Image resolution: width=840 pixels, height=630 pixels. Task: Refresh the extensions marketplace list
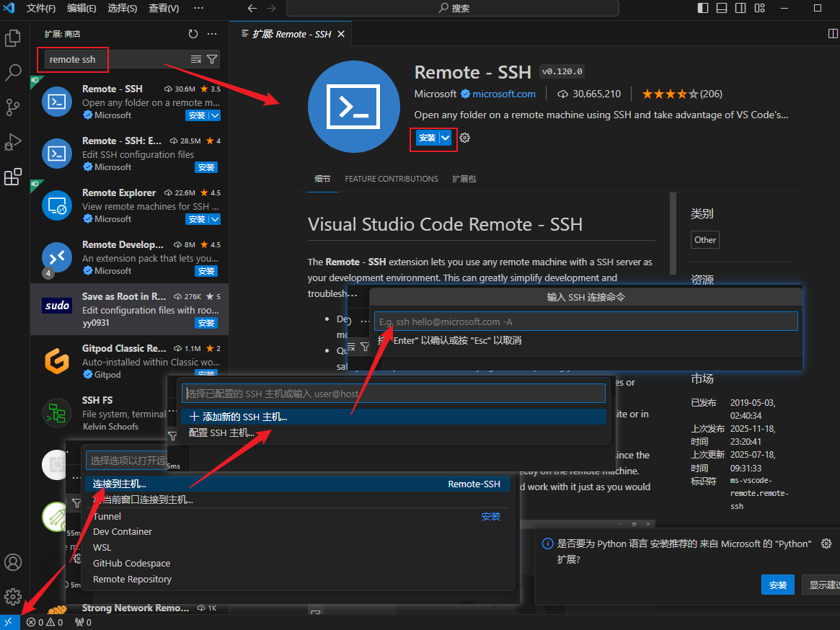[193, 34]
